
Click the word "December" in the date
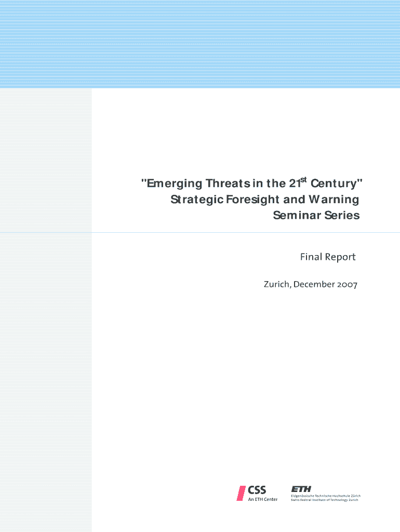click(312, 284)
